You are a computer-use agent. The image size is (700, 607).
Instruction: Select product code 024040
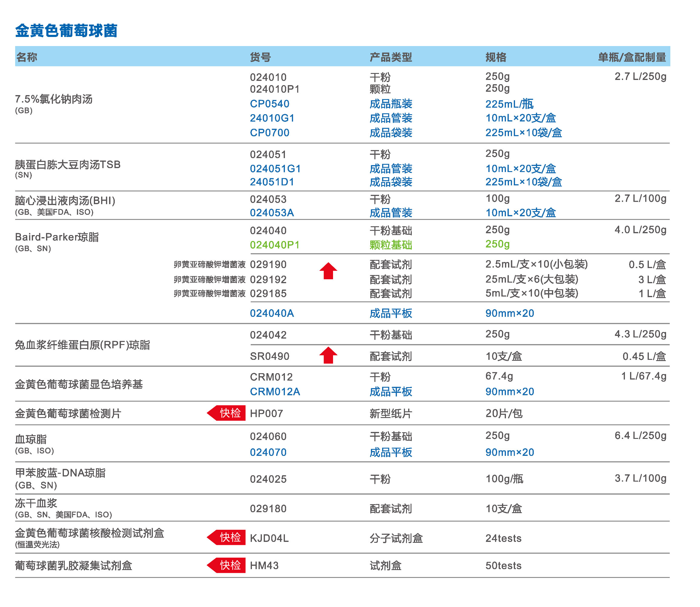pos(268,231)
